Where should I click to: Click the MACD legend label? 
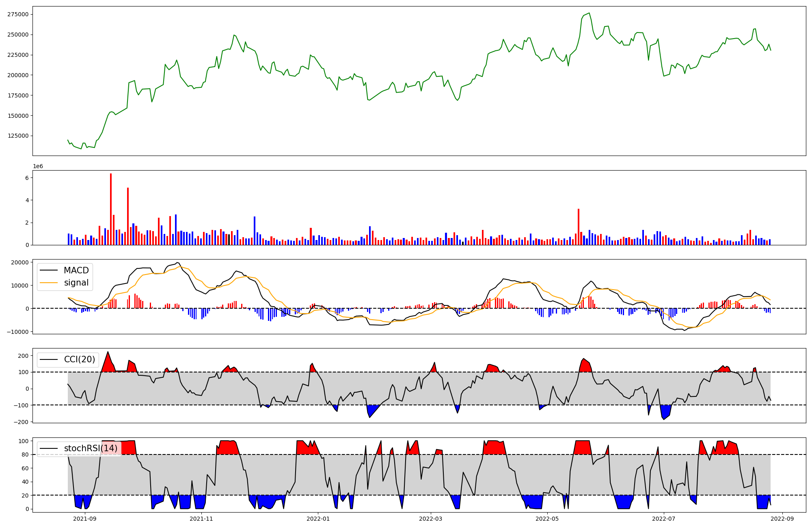point(76,270)
